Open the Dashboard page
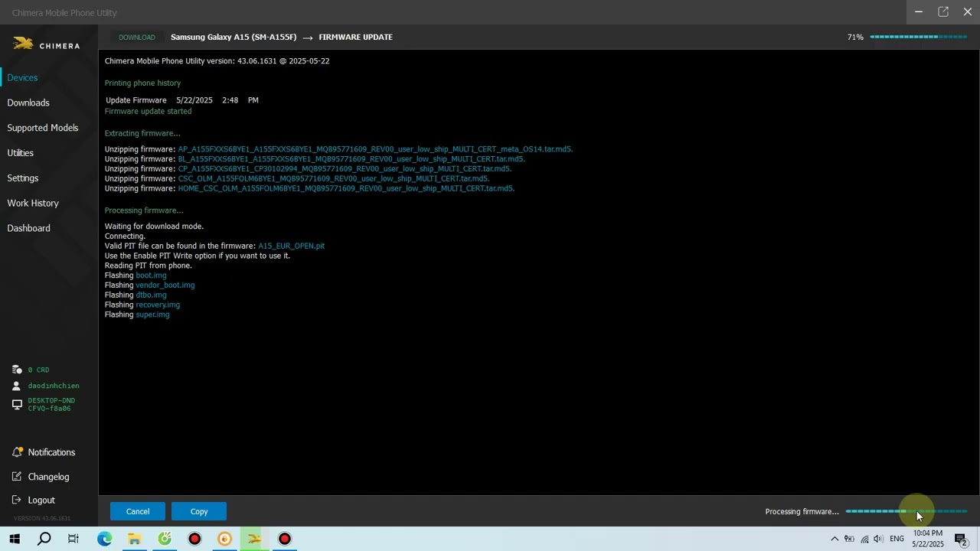980x551 pixels. [x=29, y=228]
